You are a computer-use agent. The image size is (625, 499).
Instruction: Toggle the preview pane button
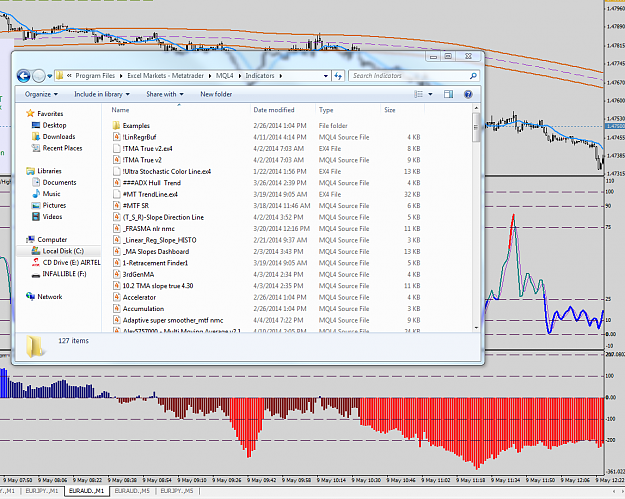[x=448, y=94]
